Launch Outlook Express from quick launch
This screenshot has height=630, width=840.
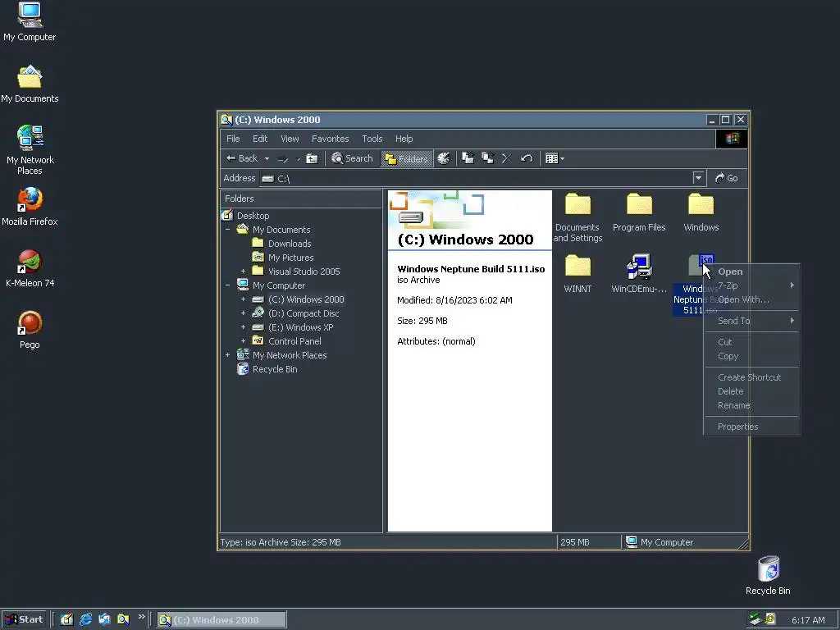104,620
